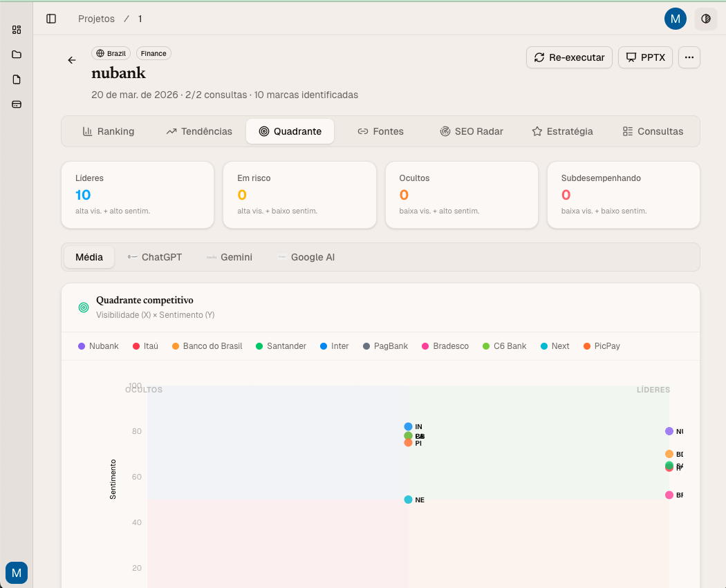The height and width of the screenshot is (588, 726).
Task: Select the Gemini filter tab
Action: pos(229,257)
